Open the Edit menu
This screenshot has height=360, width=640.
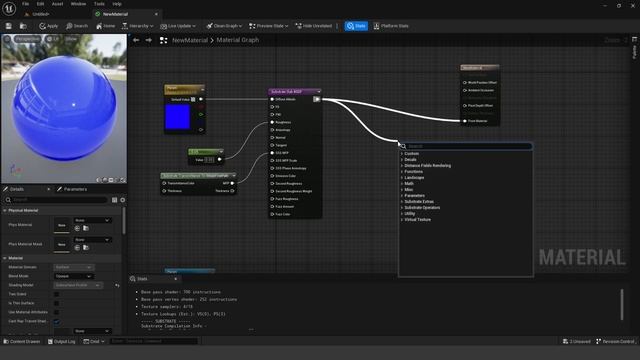click(x=40, y=4)
